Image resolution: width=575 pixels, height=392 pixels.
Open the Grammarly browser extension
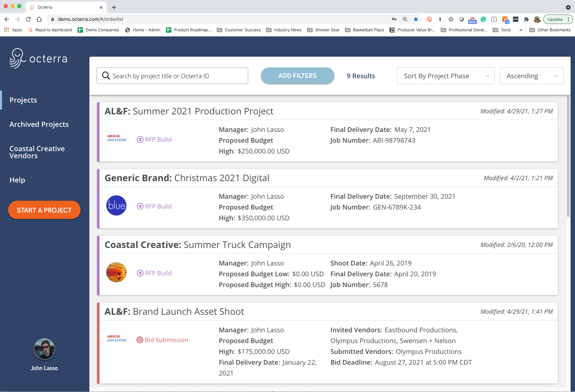(483, 19)
